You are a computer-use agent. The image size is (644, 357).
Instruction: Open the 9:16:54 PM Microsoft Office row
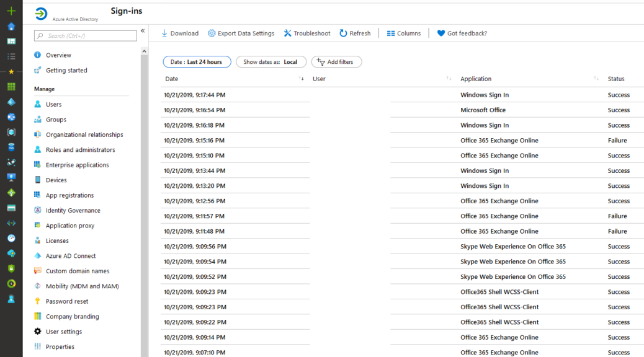(x=402, y=110)
